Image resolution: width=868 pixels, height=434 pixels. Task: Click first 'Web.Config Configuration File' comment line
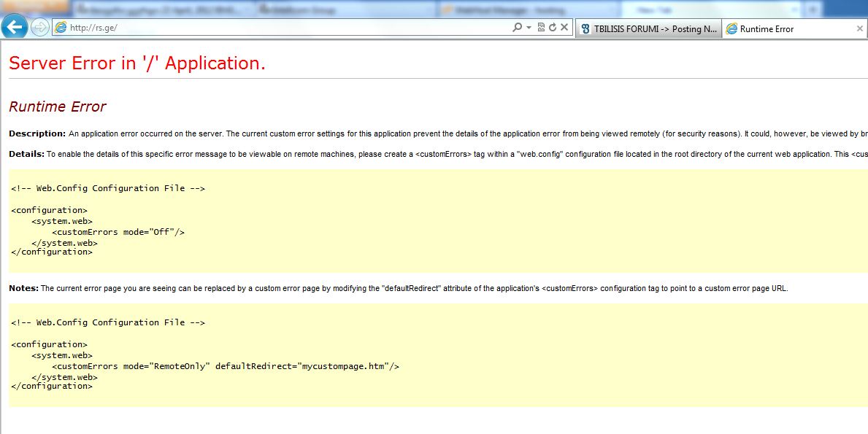[x=108, y=188]
